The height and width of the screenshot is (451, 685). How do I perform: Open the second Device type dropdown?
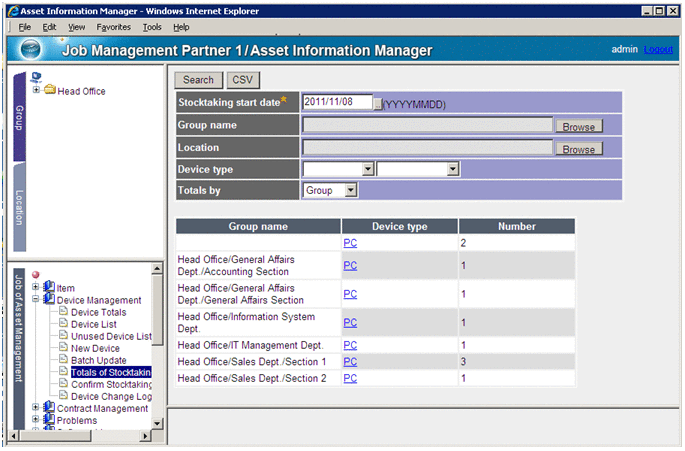[x=452, y=170]
